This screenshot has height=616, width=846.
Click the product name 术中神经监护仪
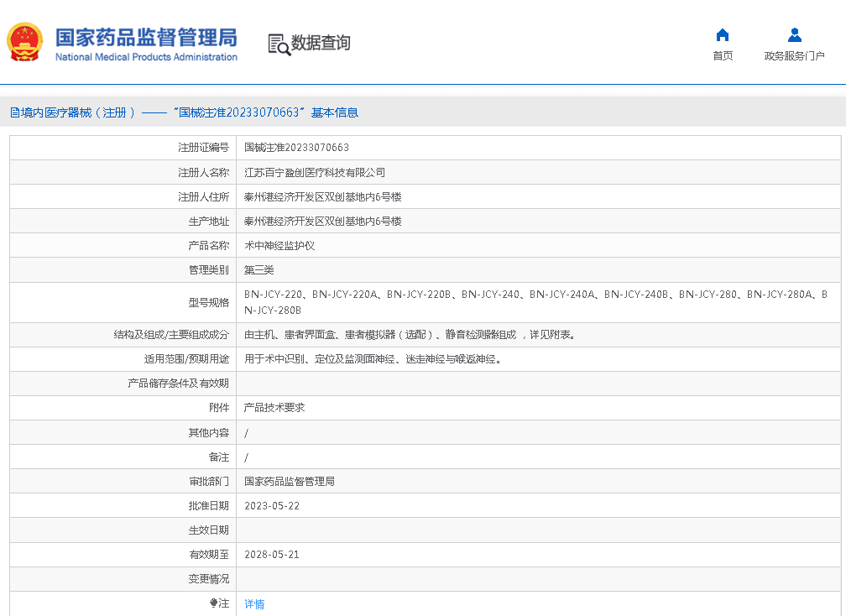point(279,246)
